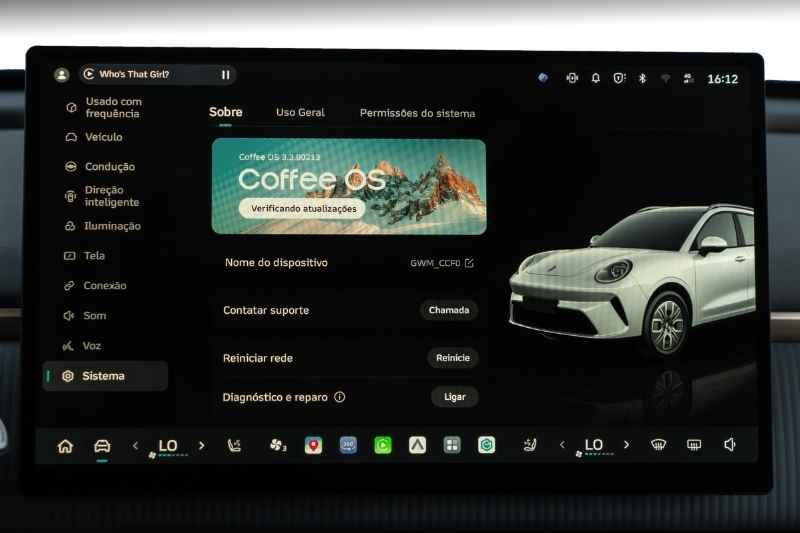The width and height of the screenshot is (800, 533).
Task: Tap the voice assistant orb icon
Action: [x=543, y=78]
